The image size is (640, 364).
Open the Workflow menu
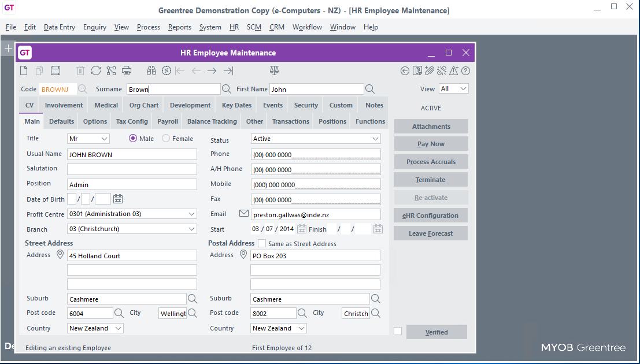[308, 27]
